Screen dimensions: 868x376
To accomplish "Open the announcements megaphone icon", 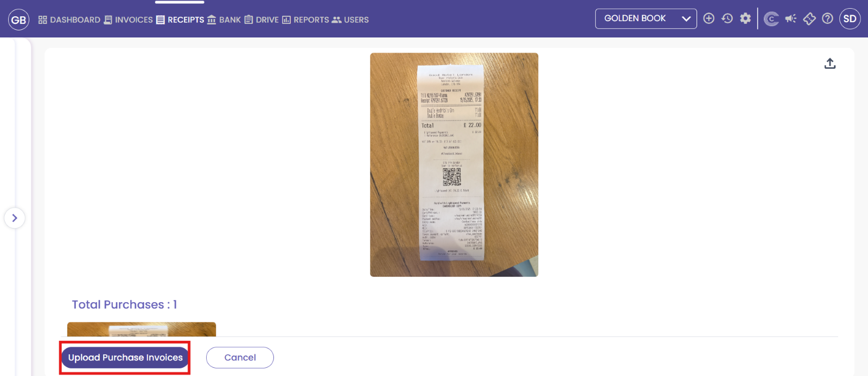I will tap(791, 18).
